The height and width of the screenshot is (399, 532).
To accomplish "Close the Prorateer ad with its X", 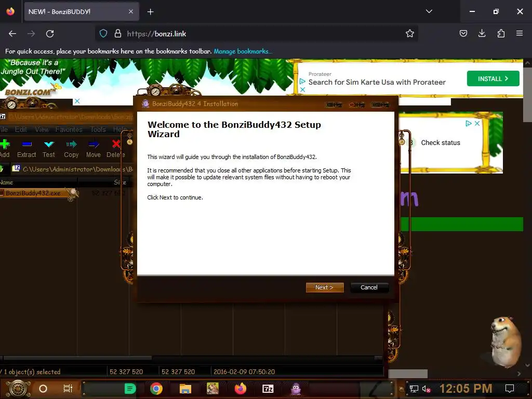I will point(303,89).
